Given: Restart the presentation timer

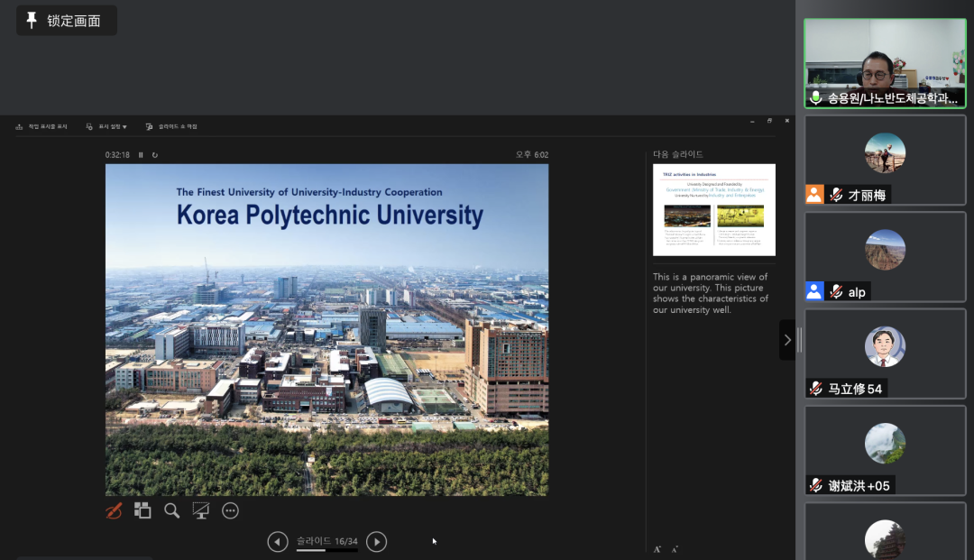Looking at the screenshot, I should coord(155,155).
